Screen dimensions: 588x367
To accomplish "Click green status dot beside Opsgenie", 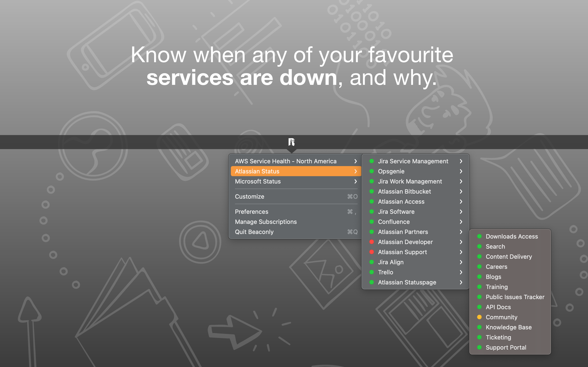I will pos(371,171).
